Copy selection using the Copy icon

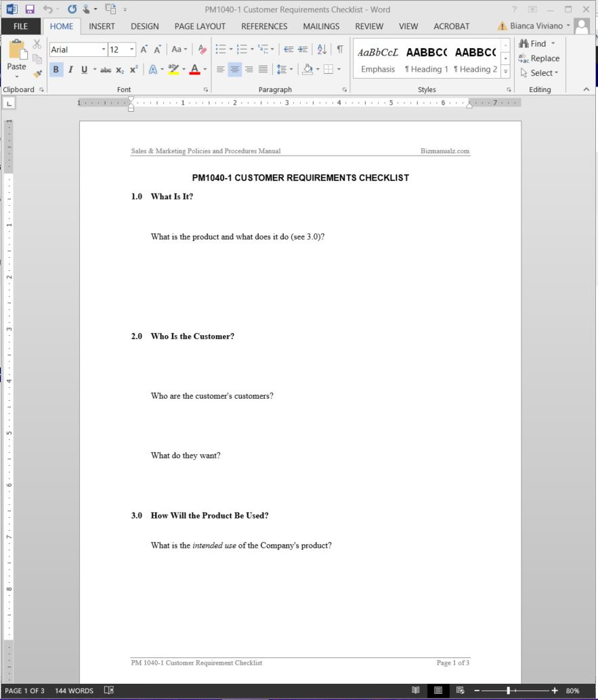[x=37, y=58]
